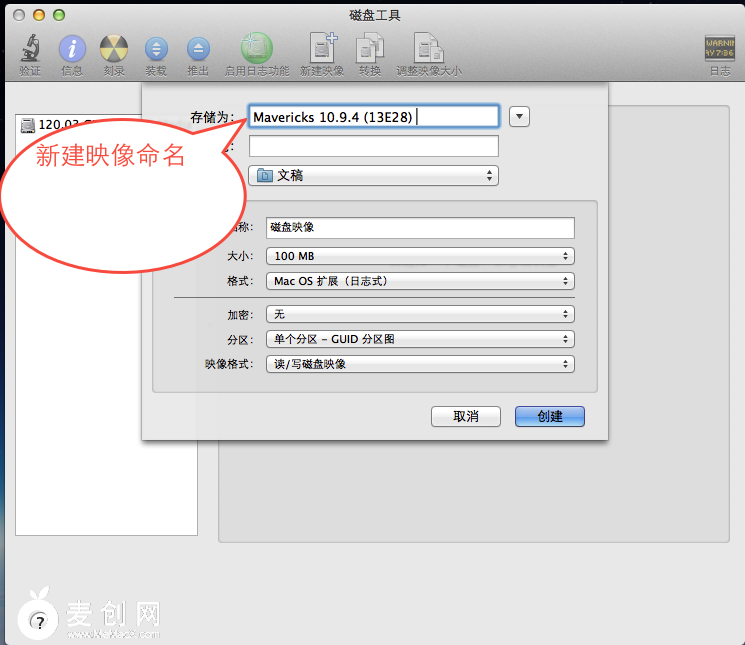Image resolution: width=745 pixels, height=645 pixels.
Task: Open the Mac OS 扩展 format dropdown
Action: pos(420,281)
